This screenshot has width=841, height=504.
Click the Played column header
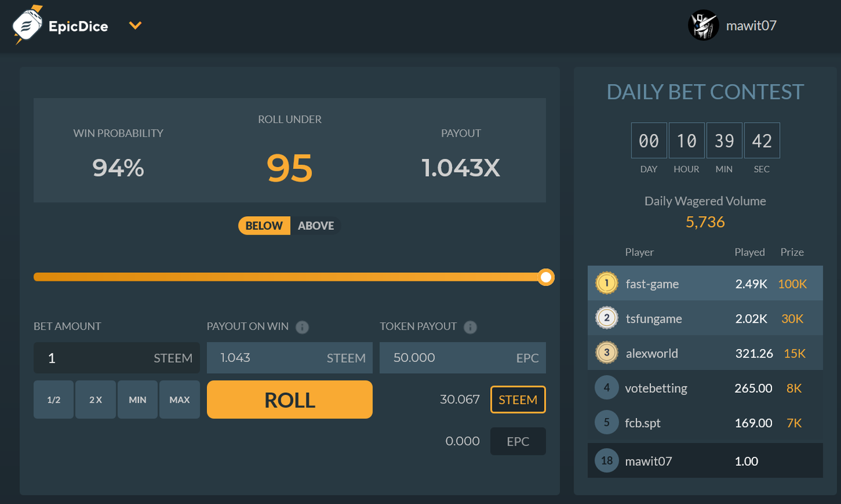(x=750, y=252)
